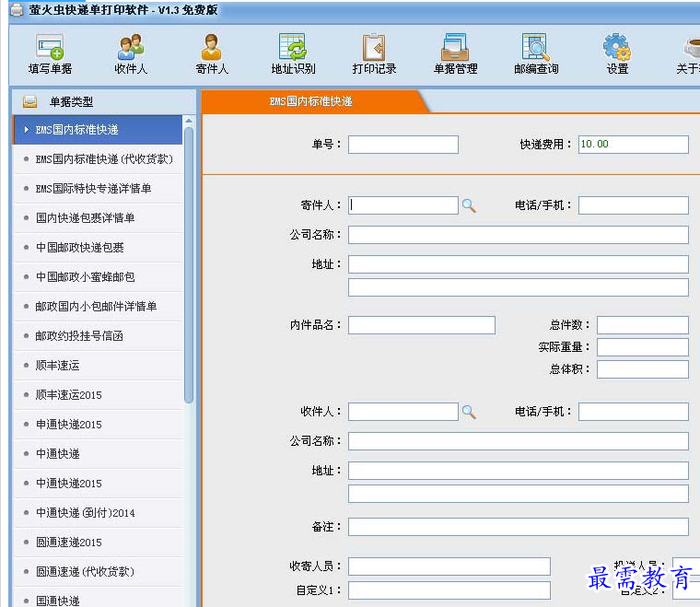
Task: Select 圆通速递2015 list item
Action: click(x=99, y=542)
